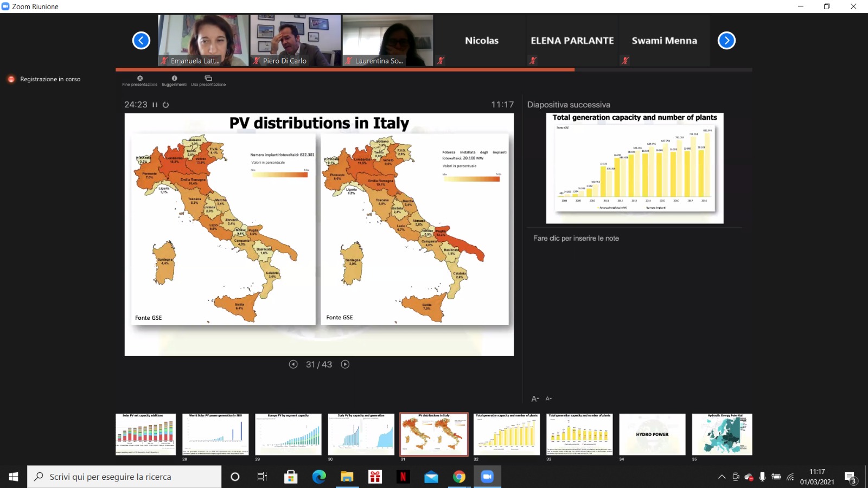Click the Fine presentazione icon

point(140,79)
